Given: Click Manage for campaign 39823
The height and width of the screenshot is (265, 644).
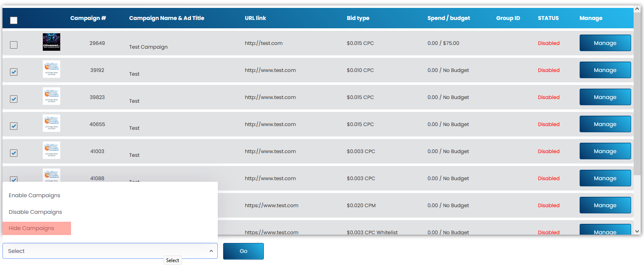Looking at the screenshot, I should point(605,97).
